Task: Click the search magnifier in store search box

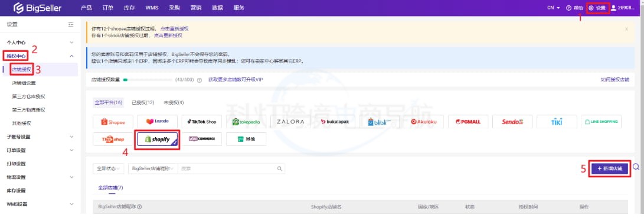Action: coord(280,168)
